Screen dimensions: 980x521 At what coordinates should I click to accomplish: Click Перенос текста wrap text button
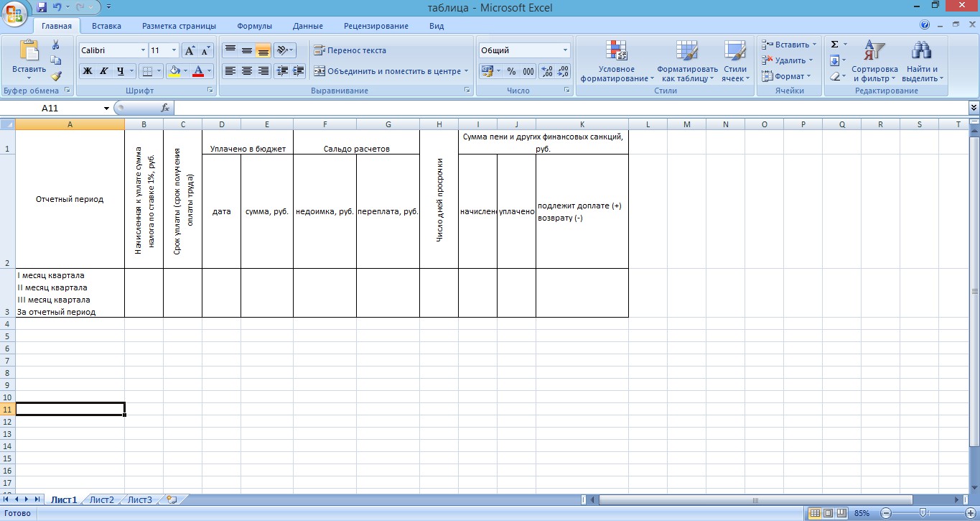[350, 50]
